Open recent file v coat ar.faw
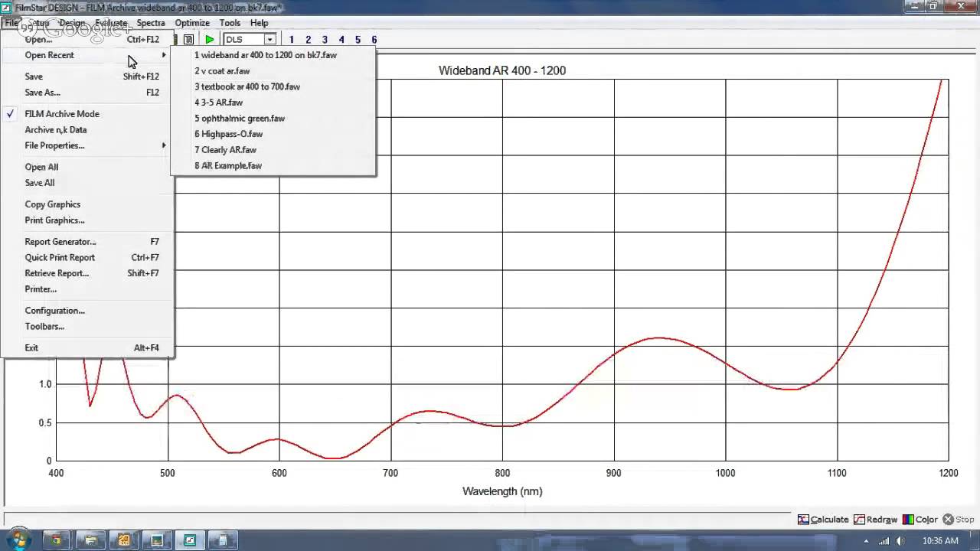 click(x=273, y=71)
